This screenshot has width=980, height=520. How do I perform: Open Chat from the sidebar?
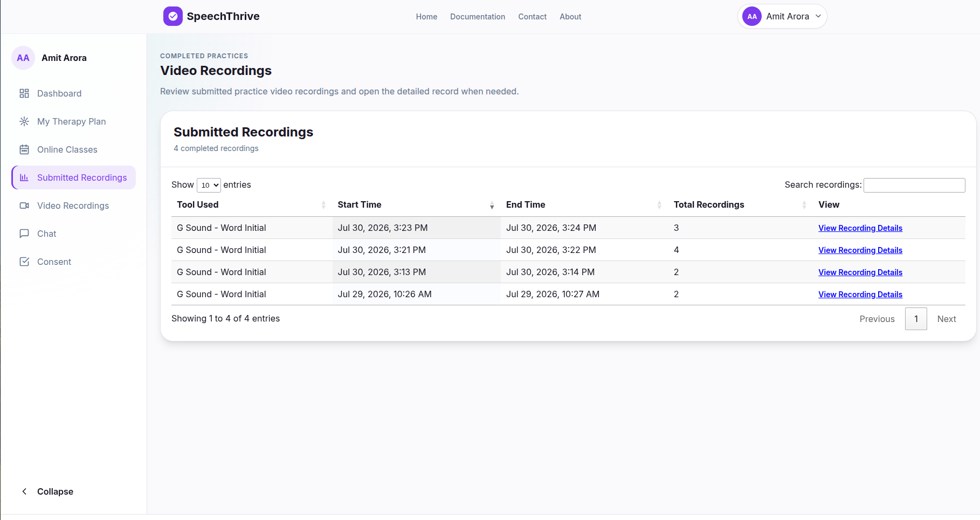pos(73,234)
